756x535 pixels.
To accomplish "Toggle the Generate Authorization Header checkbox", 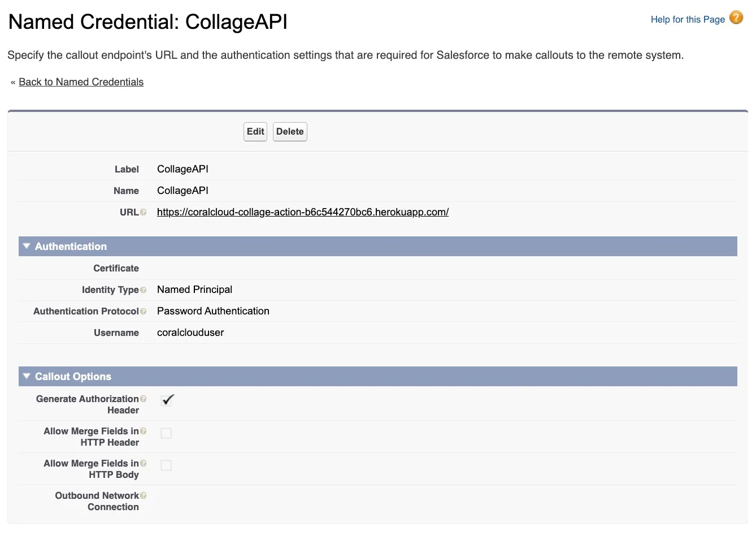I will tap(166, 400).
